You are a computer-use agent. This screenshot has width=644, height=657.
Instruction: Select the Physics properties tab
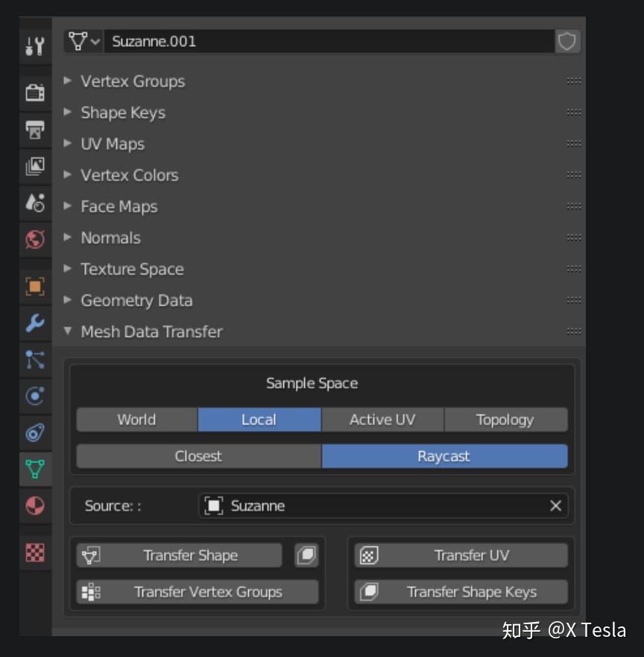[x=35, y=396]
